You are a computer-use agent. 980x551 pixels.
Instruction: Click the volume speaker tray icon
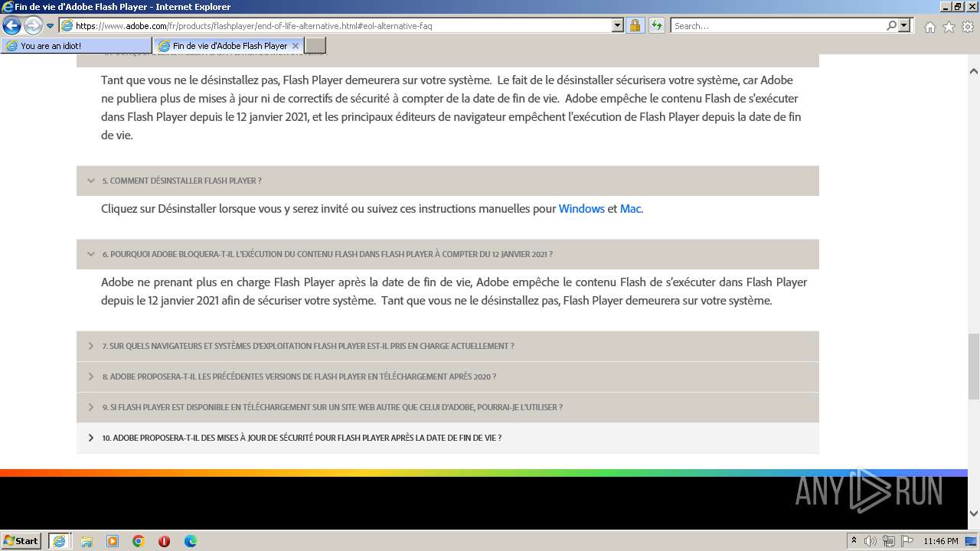click(x=871, y=541)
